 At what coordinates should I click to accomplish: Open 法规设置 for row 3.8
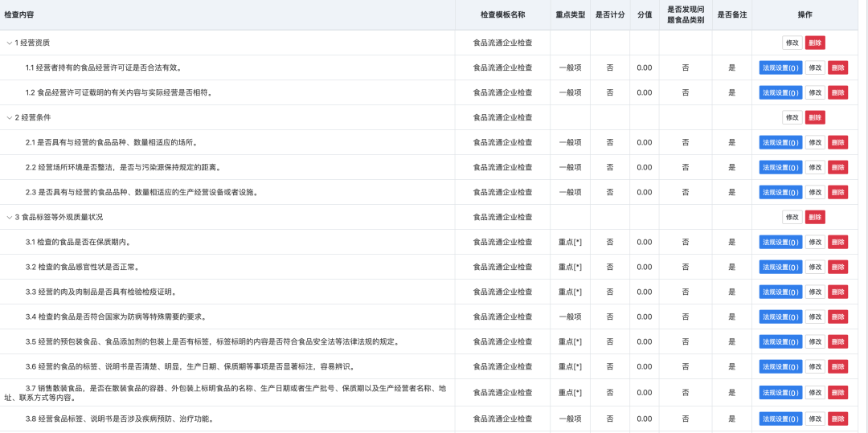(780, 419)
